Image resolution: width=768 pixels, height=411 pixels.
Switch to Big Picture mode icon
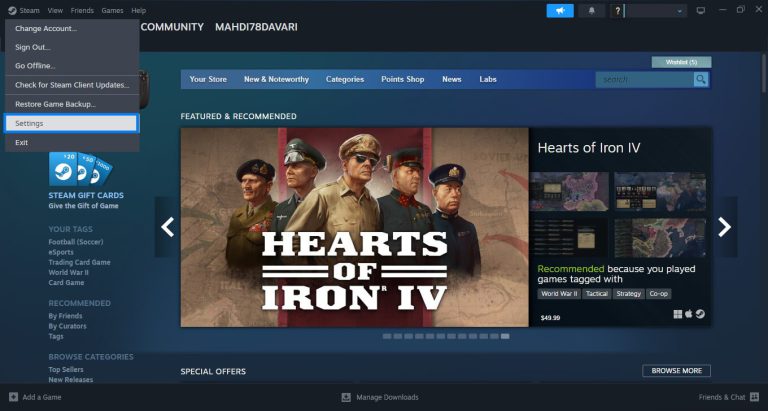(700, 10)
